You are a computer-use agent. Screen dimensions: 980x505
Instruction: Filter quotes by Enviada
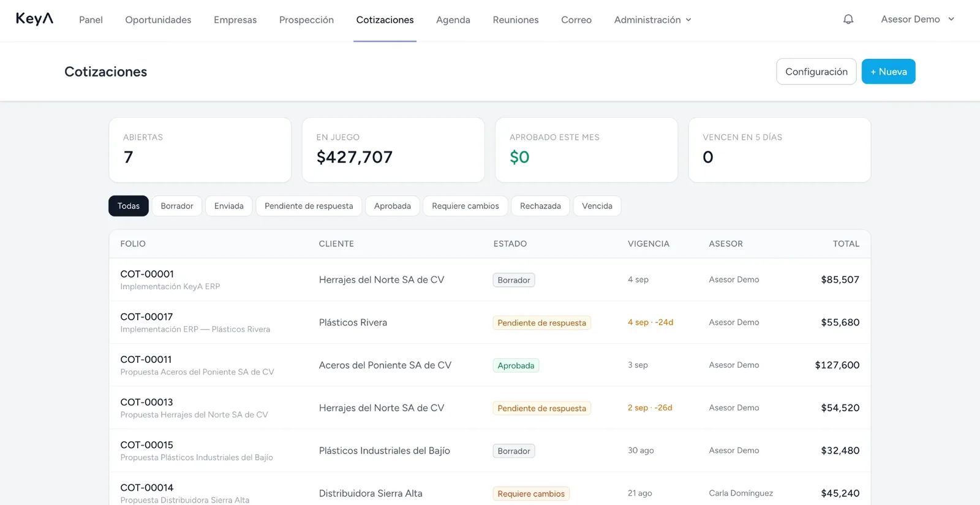click(x=229, y=206)
